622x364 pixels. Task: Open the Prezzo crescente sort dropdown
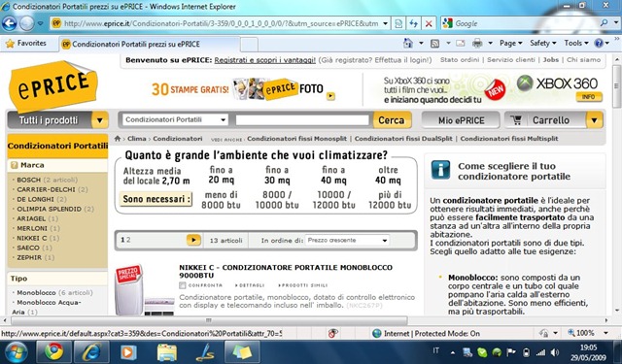click(347, 240)
